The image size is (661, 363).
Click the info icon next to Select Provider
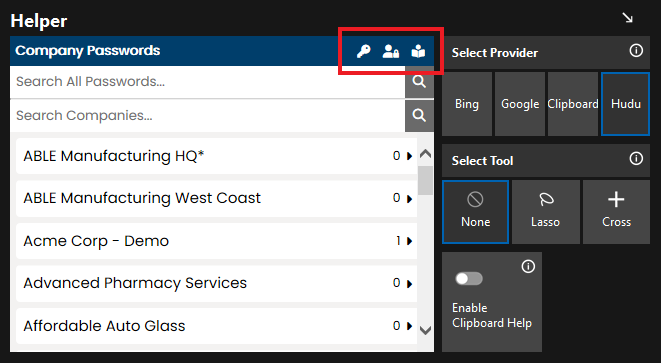[x=636, y=51]
